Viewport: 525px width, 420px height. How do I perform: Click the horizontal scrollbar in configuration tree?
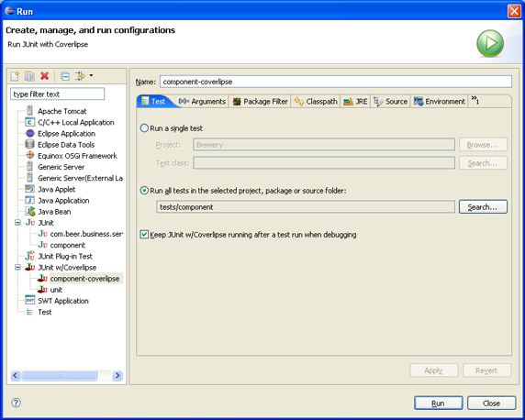(x=66, y=375)
